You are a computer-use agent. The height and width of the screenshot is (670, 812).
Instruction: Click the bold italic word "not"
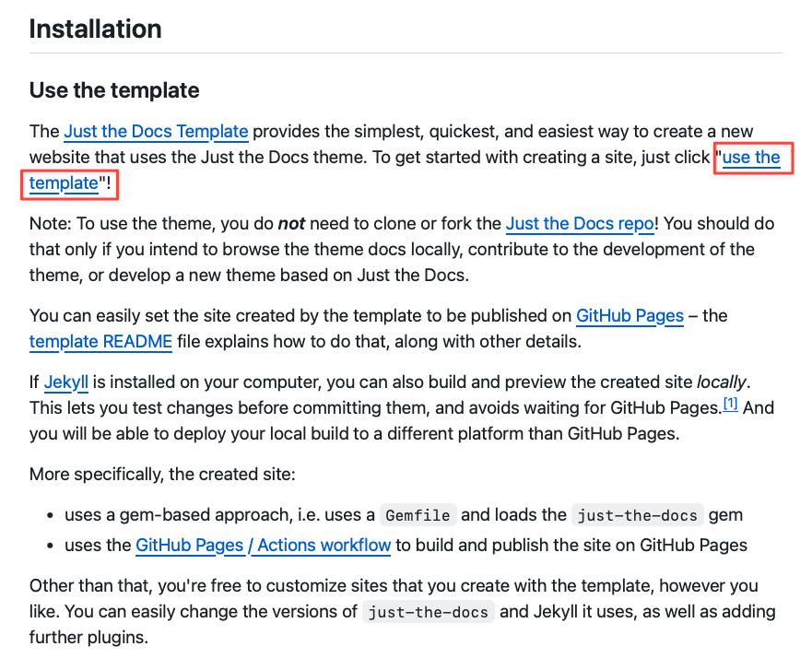[x=291, y=223]
